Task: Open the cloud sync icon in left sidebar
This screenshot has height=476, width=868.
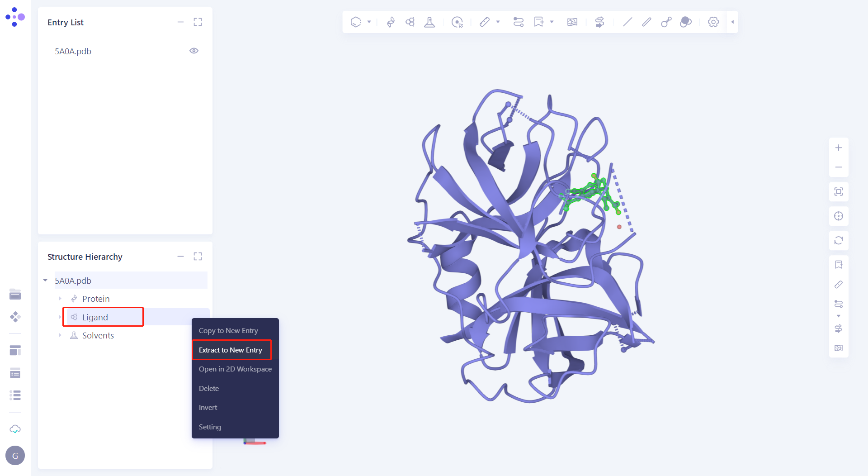Action: 15,429
